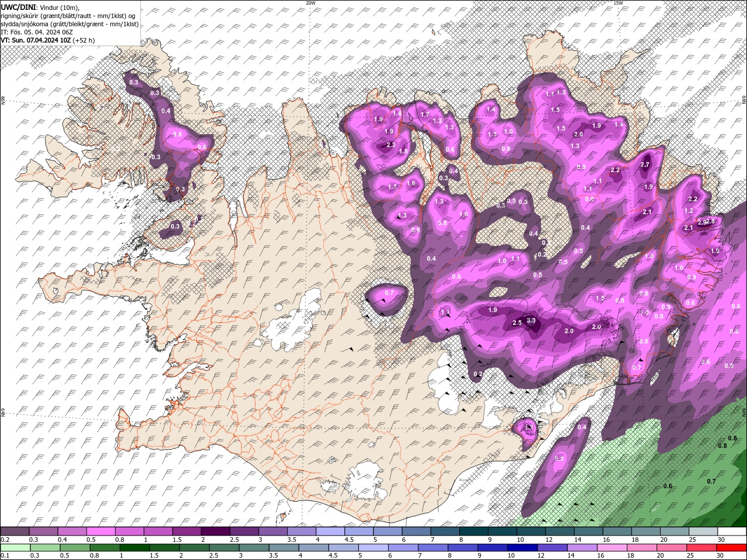Pick the 30 red swatch in lower rain scale
Screen dimensions: 747x560
[732, 548]
